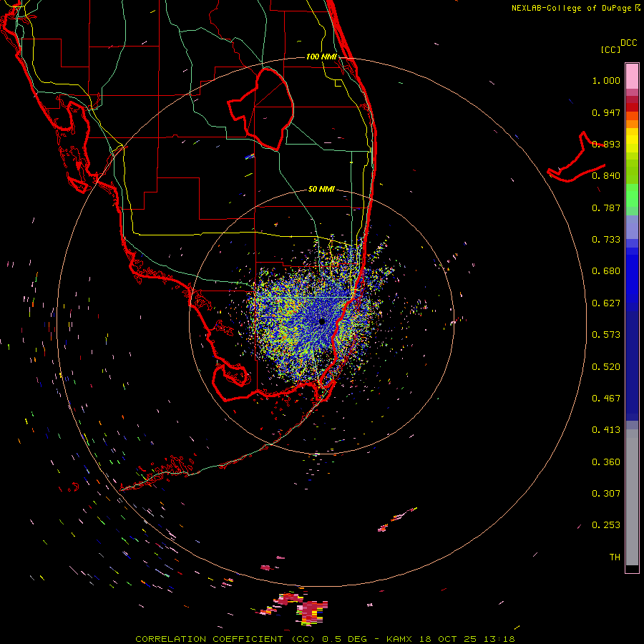Select the 0.307 scale value
Screen dimensions: 644x644
pyautogui.click(x=606, y=493)
